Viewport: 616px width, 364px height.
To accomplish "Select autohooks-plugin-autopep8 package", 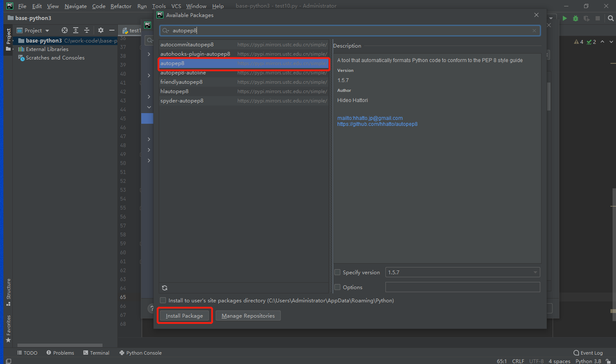I will pyautogui.click(x=244, y=54).
